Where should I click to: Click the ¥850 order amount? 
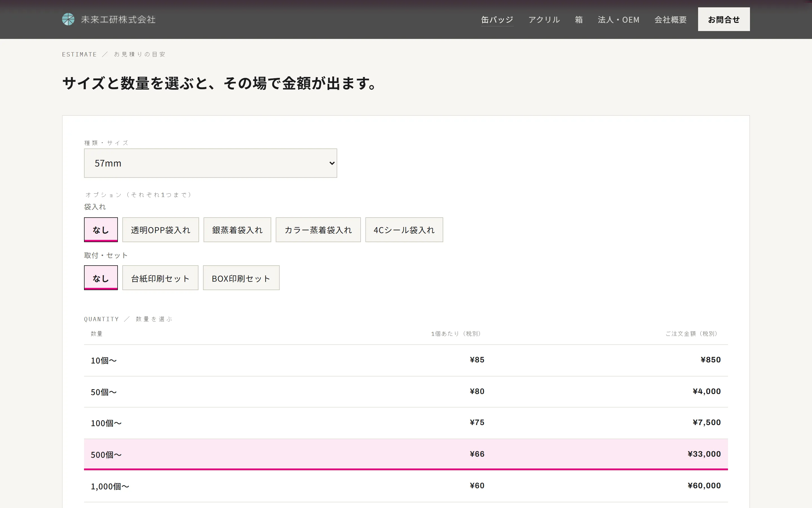[x=711, y=360]
